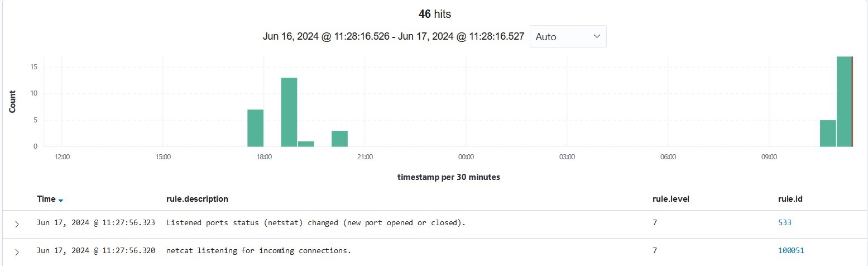
Task: Select the rule.level column header
Action: tap(671, 199)
